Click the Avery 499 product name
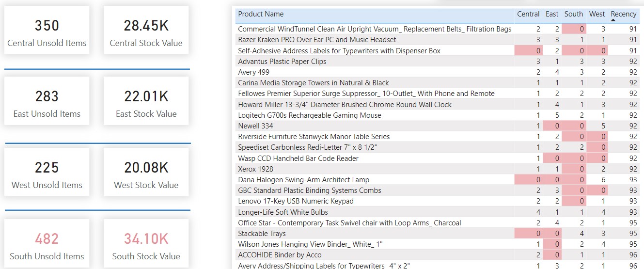 tap(253, 72)
